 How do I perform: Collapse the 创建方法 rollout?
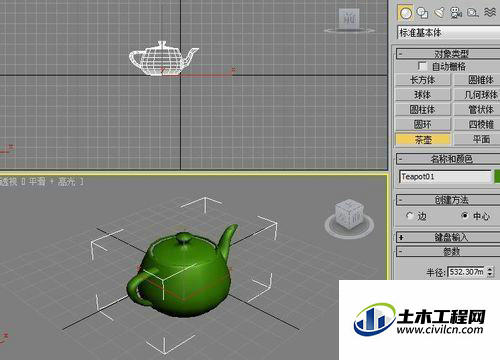pos(448,200)
